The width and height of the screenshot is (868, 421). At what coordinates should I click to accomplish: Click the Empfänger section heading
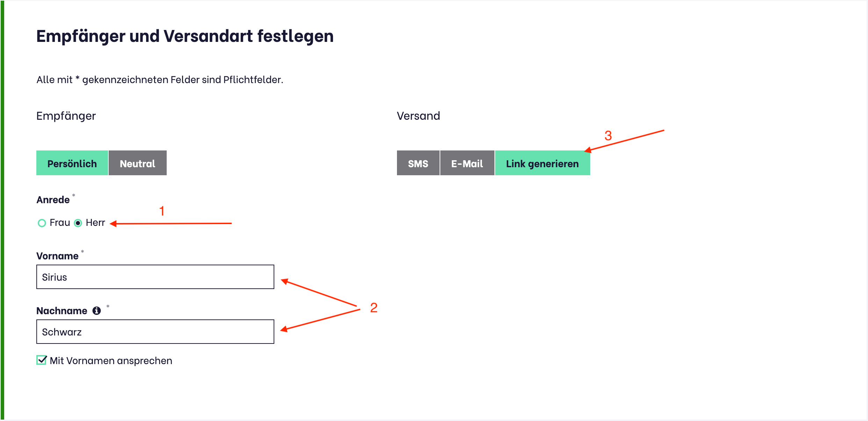66,116
